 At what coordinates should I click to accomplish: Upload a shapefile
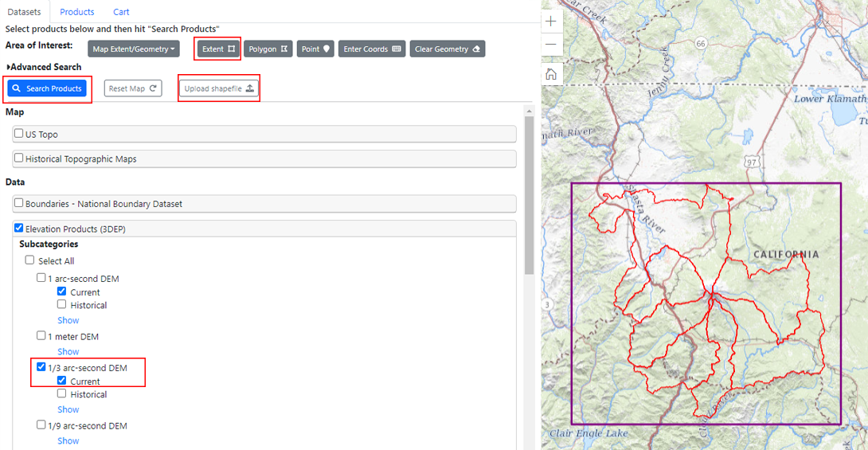[x=219, y=88]
